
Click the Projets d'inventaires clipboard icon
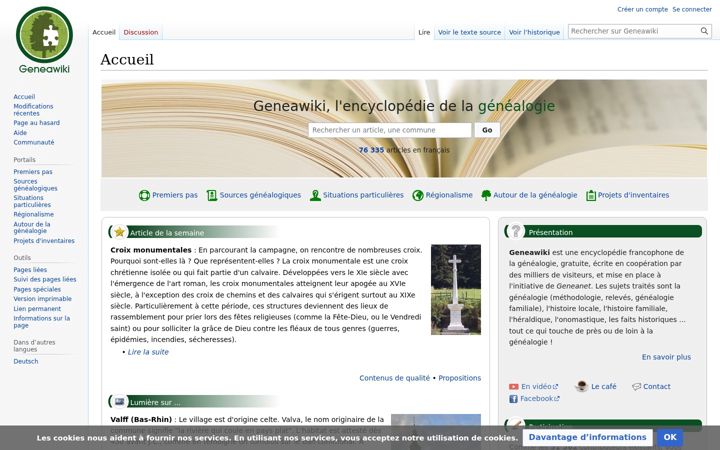click(591, 195)
